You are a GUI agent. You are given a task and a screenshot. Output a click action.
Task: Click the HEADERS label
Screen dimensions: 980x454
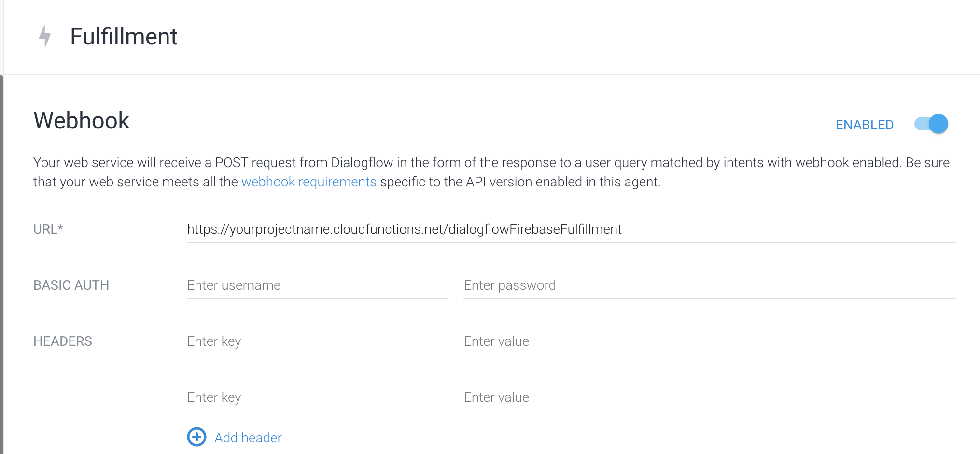[63, 341]
